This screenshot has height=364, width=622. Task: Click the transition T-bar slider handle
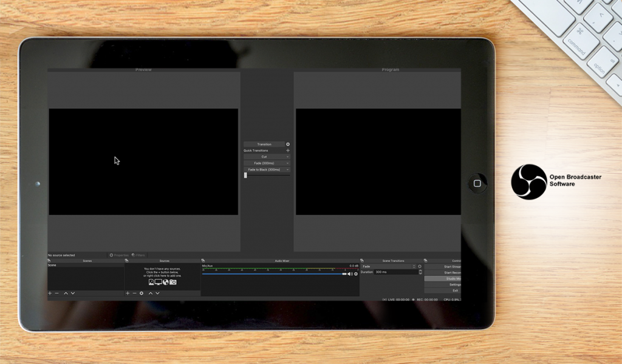coord(245,175)
